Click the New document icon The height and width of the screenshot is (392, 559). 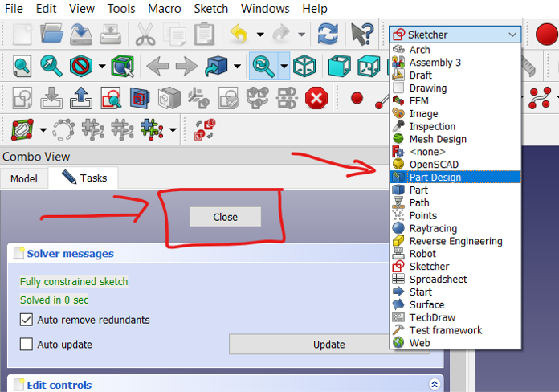pos(22,35)
